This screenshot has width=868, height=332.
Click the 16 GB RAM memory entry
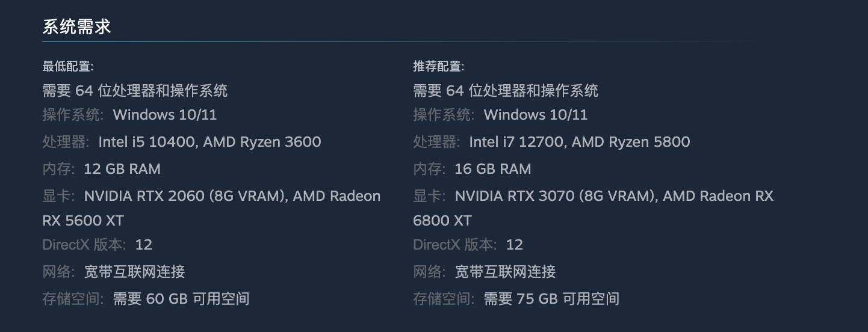coord(493,169)
